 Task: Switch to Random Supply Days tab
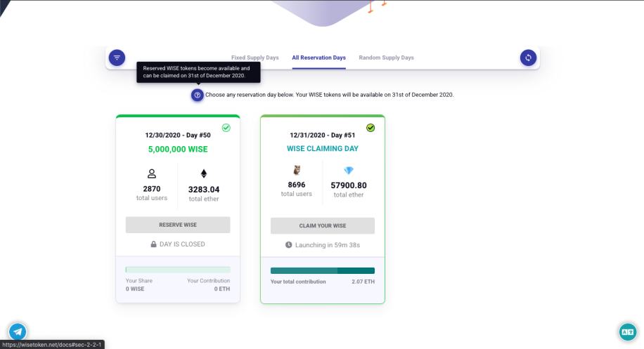387,58
